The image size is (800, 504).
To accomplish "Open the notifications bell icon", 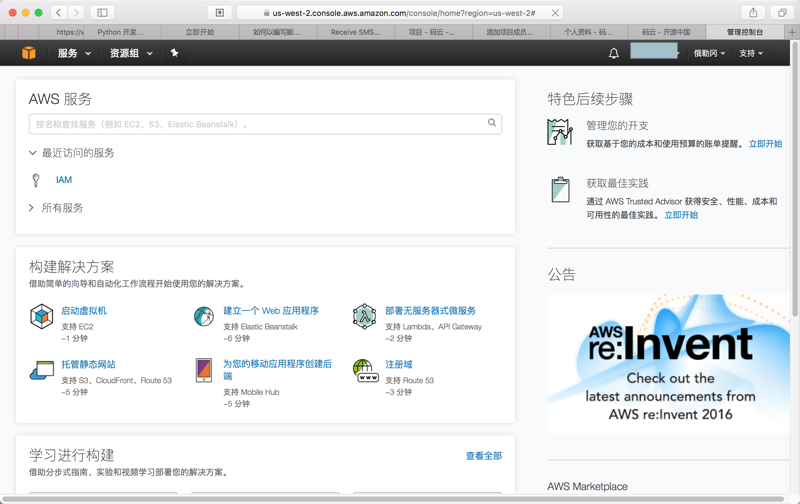I will (x=614, y=53).
